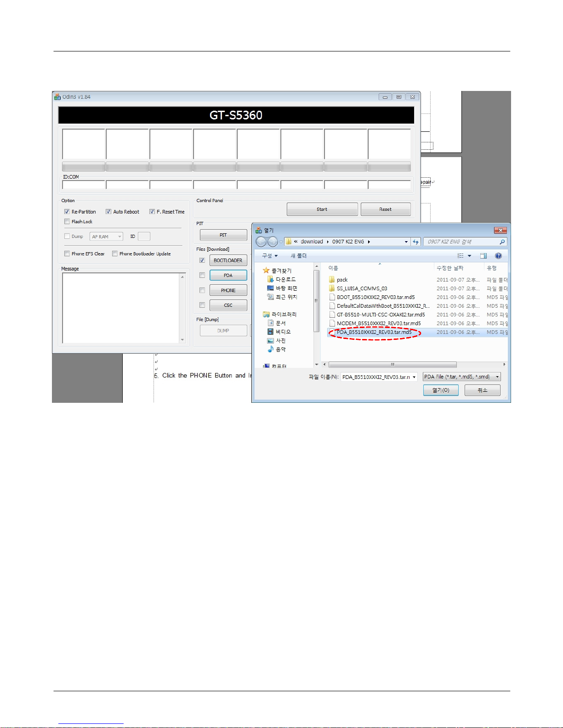
Task: Click the search magnifier icon
Action: coord(502,242)
